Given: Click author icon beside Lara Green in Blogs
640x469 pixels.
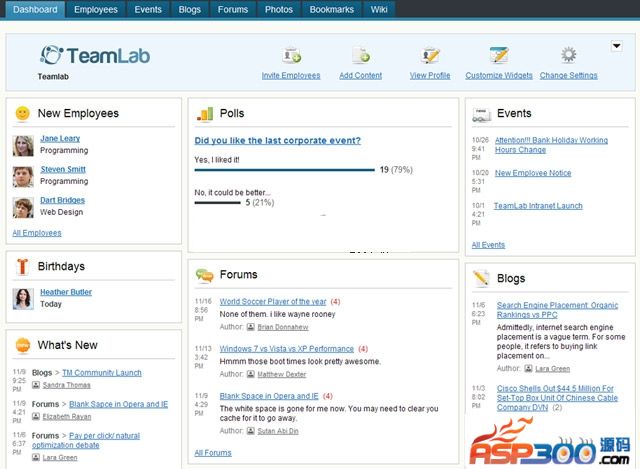Looking at the screenshot, I should (528, 369).
